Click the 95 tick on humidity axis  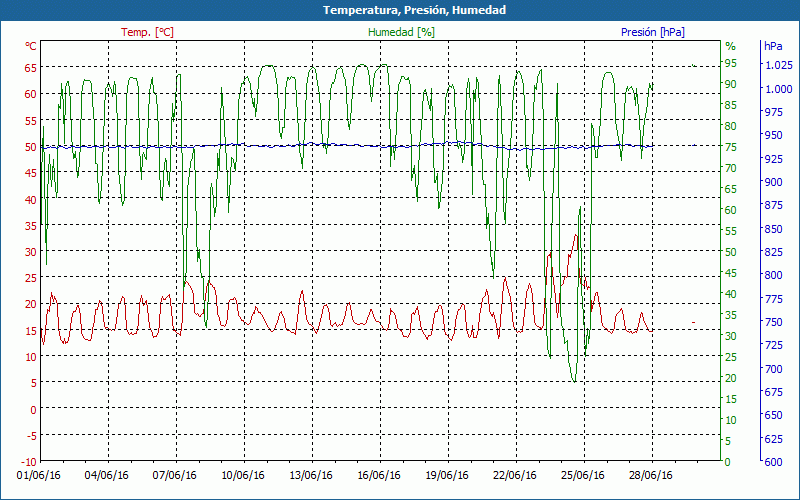[731, 63]
